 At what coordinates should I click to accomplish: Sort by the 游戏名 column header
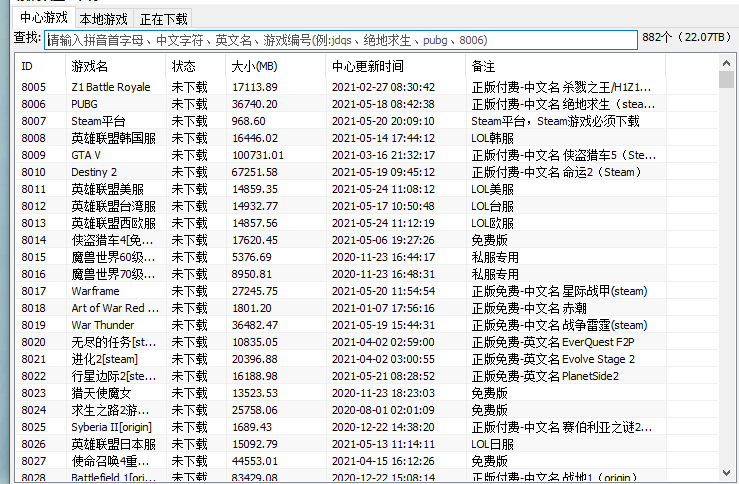click(x=115, y=66)
